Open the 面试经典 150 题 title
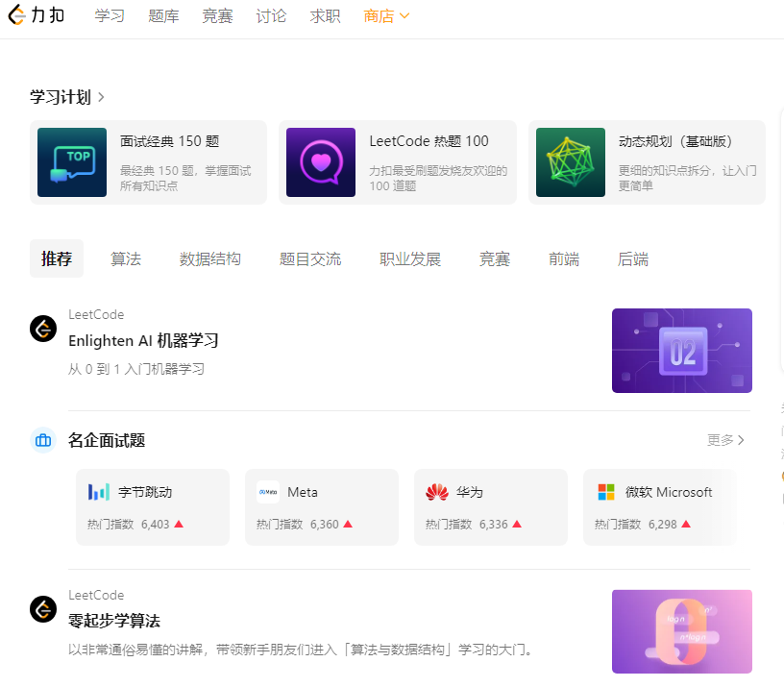Screen dimensions: 784x687 click(169, 141)
